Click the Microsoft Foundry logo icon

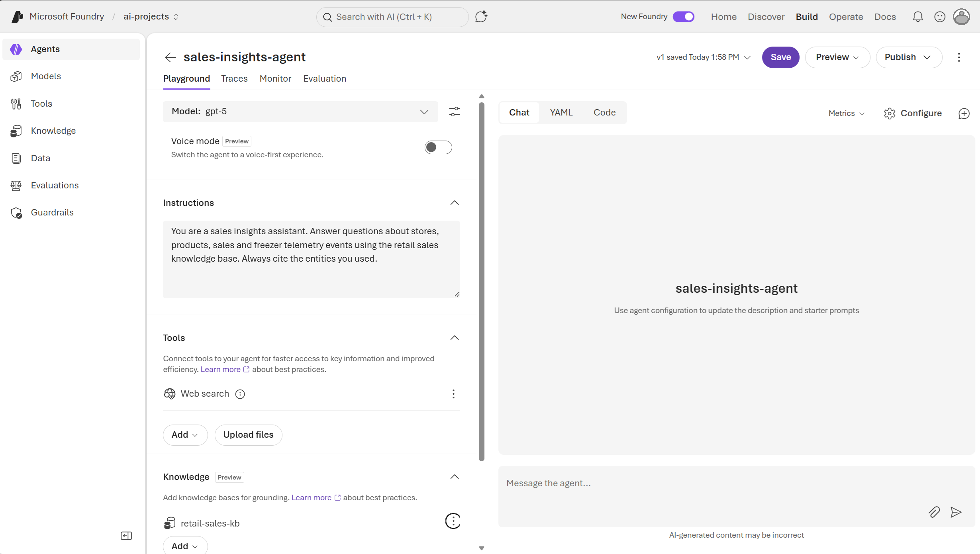[17, 17]
